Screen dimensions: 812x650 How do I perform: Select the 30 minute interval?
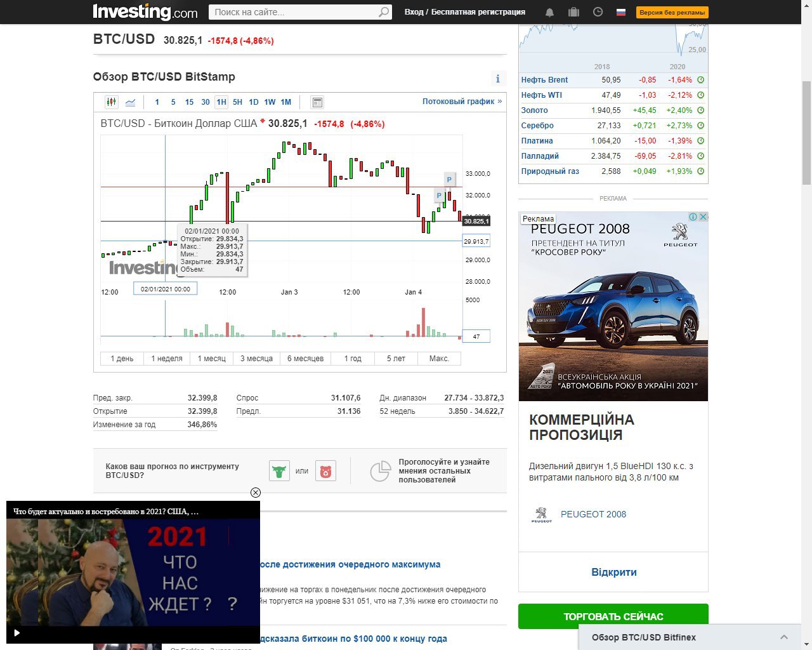(x=206, y=102)
